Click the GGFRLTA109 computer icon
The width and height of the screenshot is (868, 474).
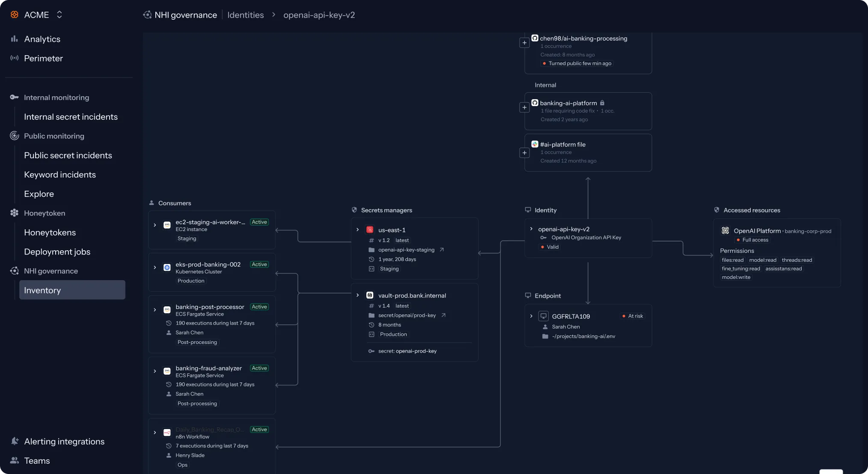click(x=544, y=316)
